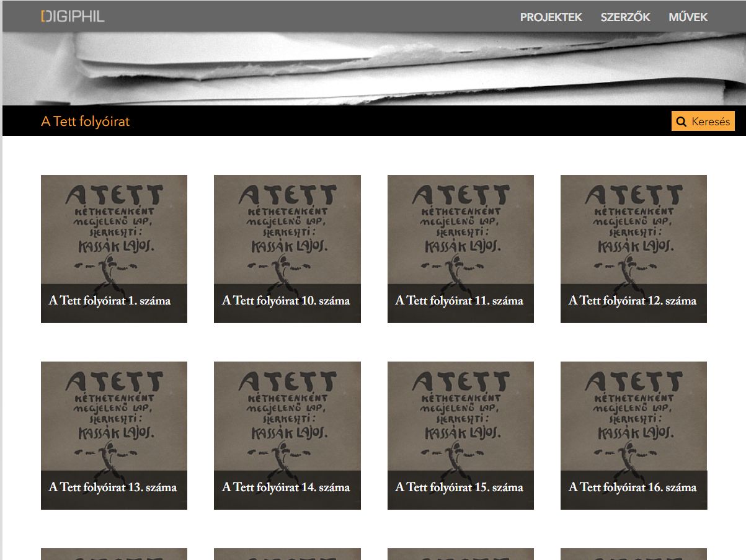
Task: Open the 'A Tett folyóirat 13. száma' cover thumbnail
Action: (114, 435)
